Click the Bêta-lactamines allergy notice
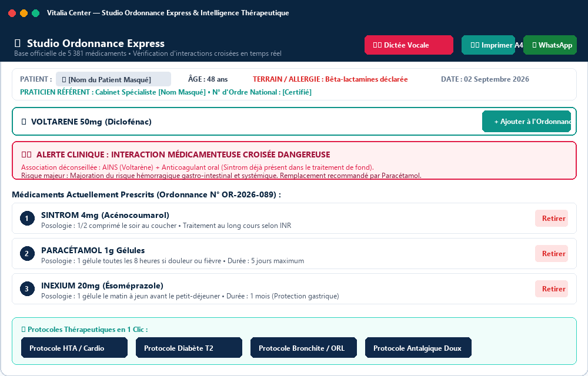The height and width of the screenshot is (376, 588). click(x=330, y=79)
